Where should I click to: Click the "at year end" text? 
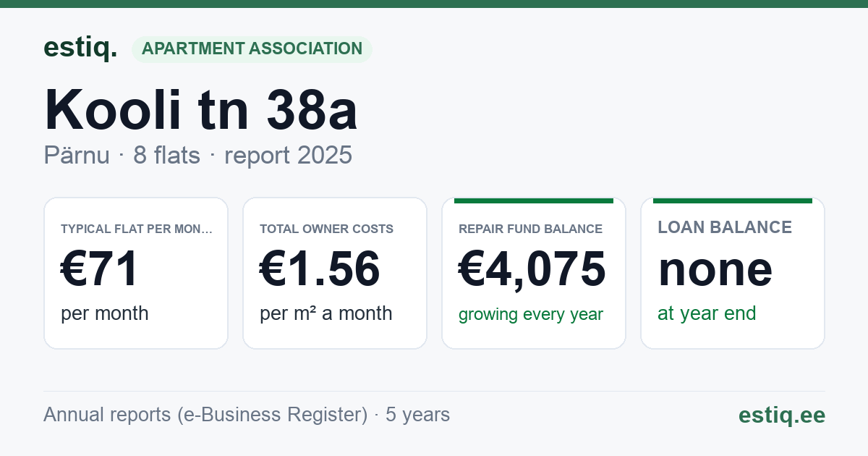(x=707, y=313)
